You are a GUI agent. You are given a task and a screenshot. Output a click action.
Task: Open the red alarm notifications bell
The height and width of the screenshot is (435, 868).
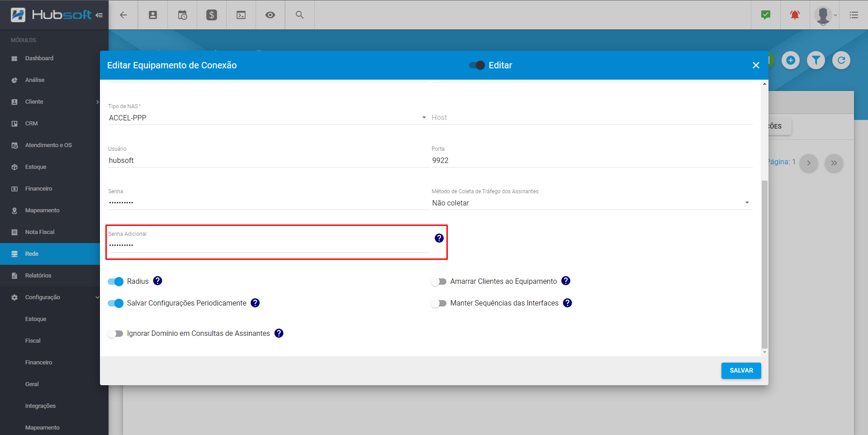tap(795, 15)
